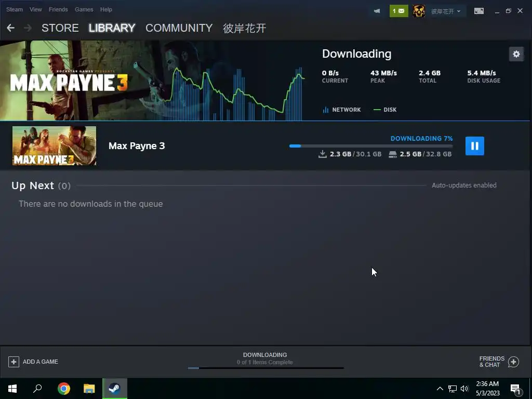532x399 pixels.
Task: Click the NETWORK legend bars icon
Action: (326, 110)
